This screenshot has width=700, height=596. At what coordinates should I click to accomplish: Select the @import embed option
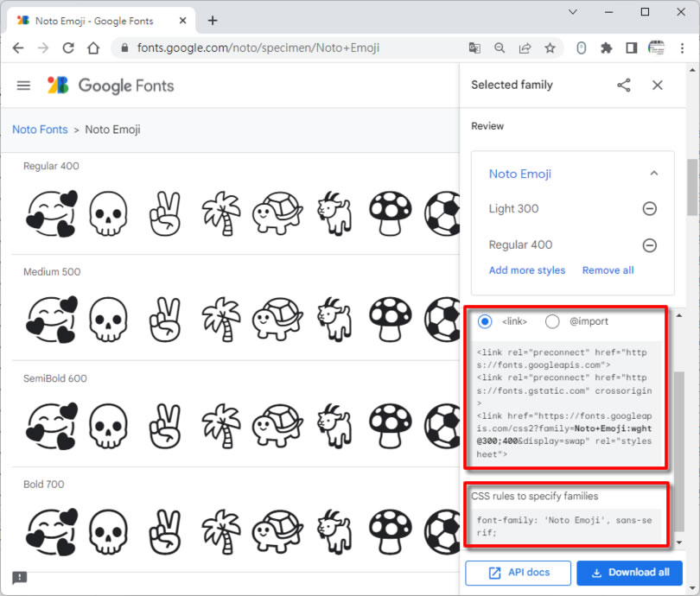[x=552, y=321]
